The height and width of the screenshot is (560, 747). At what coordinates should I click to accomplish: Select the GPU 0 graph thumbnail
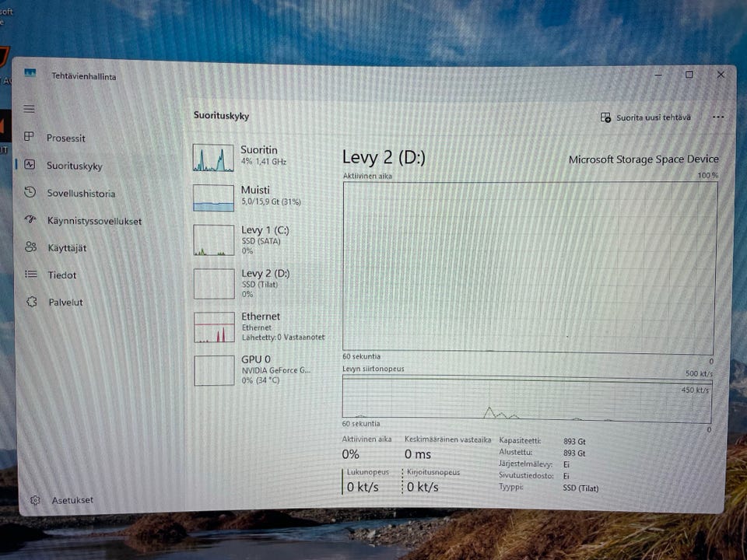tap(215, 370)
